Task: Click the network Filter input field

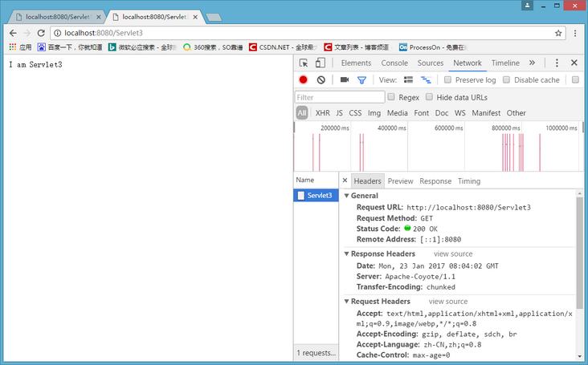Action: click(340, 97)
